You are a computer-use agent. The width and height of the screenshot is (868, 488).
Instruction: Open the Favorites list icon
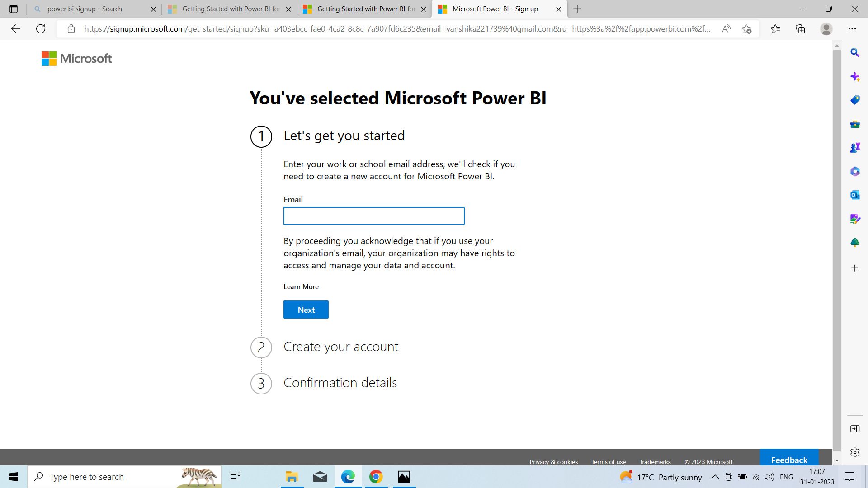pyautogui.click(x=775, y=29)
